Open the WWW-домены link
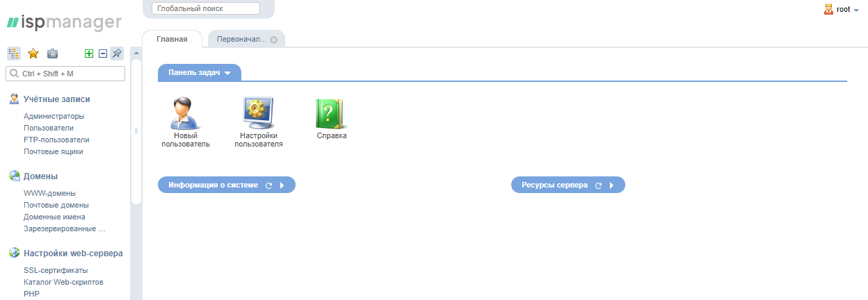The height and width of the screenshot is (300, 868). (x=49, y=193)
